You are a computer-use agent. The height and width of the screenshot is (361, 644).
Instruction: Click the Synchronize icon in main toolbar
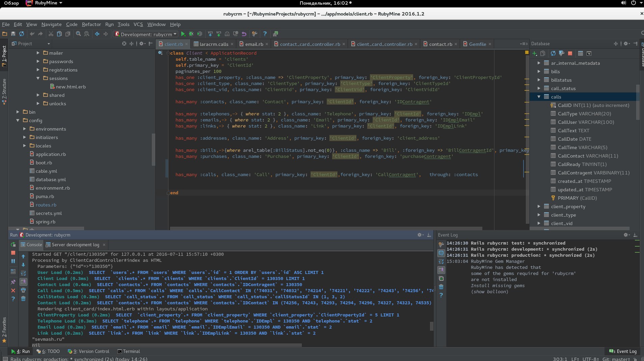22,34
